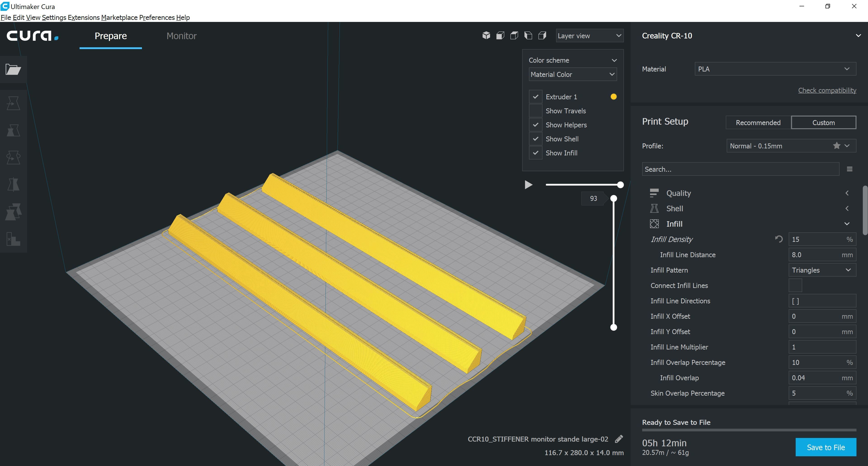Viewport: 868px width, 466px height.
Task: Click the Open File folder icon
Action: pyautogui.click(x=13, y=69)
